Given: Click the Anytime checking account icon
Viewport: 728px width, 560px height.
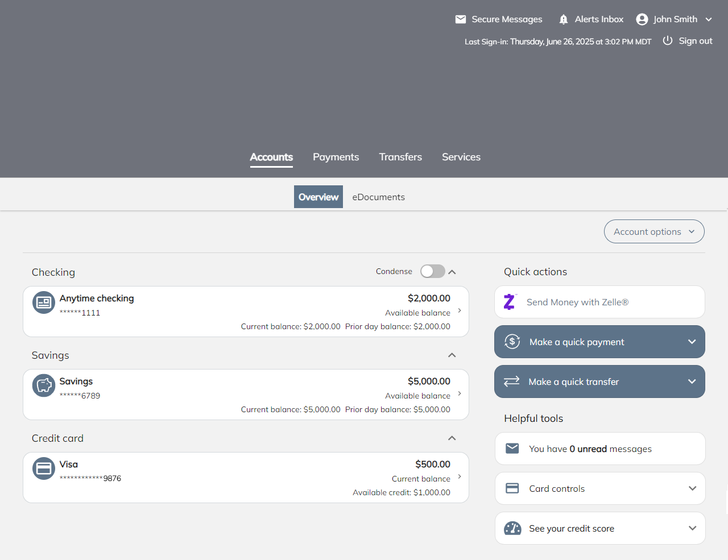Looking at the screenshot, I should pyautogui.click(x=44, y=302).
